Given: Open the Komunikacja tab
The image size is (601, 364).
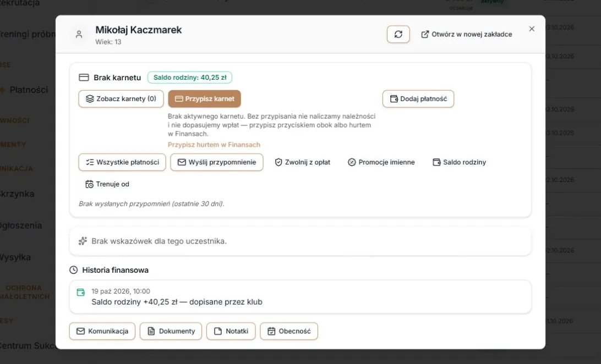Looking at the screenshot, I should [102, 331].
